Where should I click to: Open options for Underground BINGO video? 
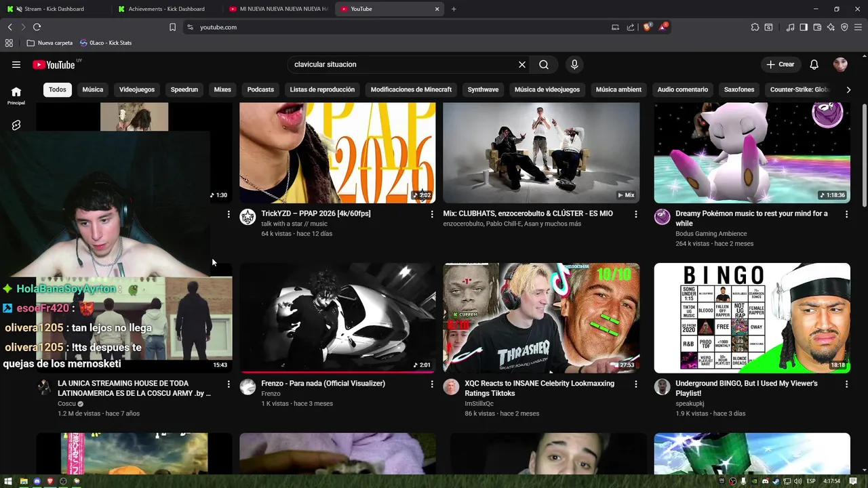(x=846, y=384)
